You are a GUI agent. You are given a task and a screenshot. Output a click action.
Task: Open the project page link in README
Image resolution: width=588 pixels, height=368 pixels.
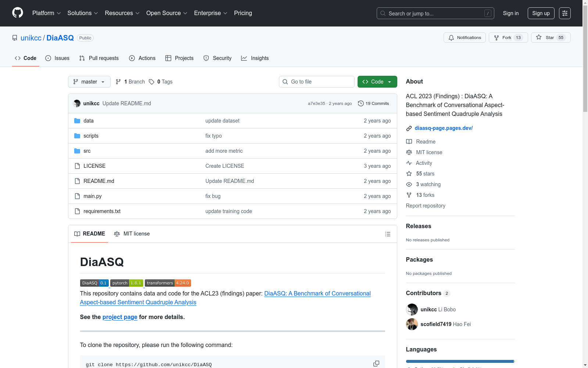click(x=120, y=317)
